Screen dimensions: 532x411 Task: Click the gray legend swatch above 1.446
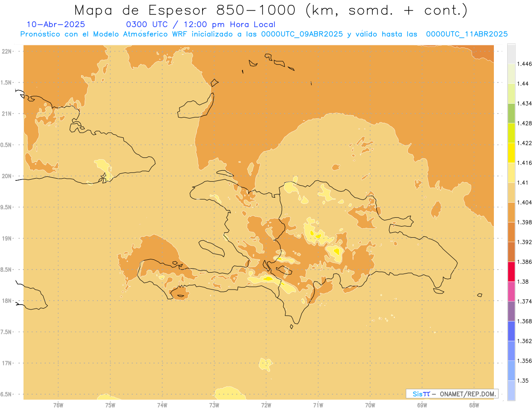point(511,54)
